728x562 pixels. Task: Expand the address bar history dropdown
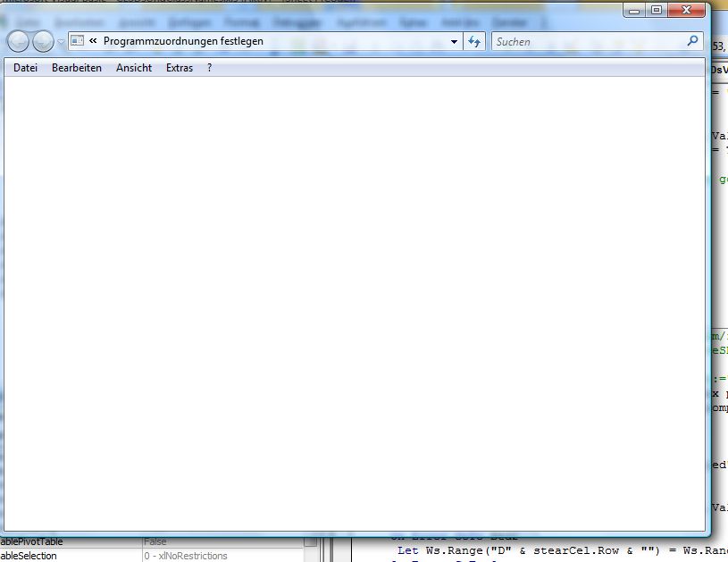click(x=454, y=41)
